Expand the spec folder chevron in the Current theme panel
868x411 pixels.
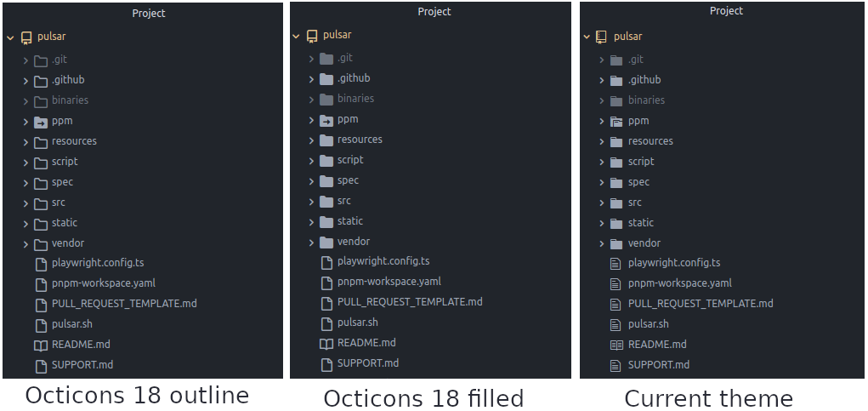(x=602, y=183)
